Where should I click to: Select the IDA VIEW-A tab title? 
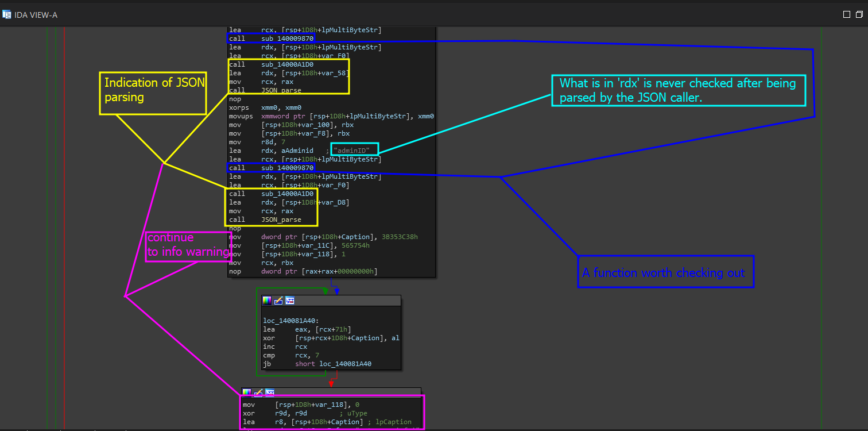coord(36,15)
